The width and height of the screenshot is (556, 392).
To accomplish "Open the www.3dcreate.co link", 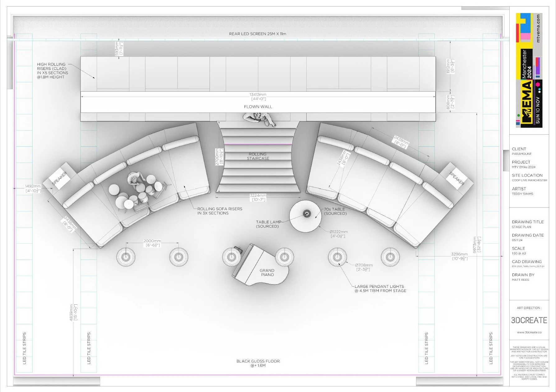I will coord(529,332).
